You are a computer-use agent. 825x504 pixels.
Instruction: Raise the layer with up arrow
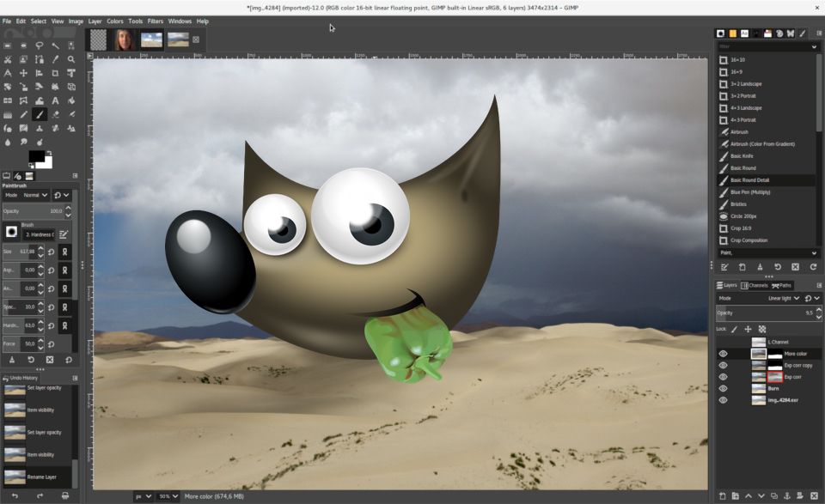pos(749,495)
